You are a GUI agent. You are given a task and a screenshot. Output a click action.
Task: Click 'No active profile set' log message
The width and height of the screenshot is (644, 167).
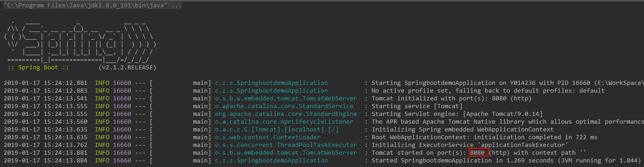[488, 90]
